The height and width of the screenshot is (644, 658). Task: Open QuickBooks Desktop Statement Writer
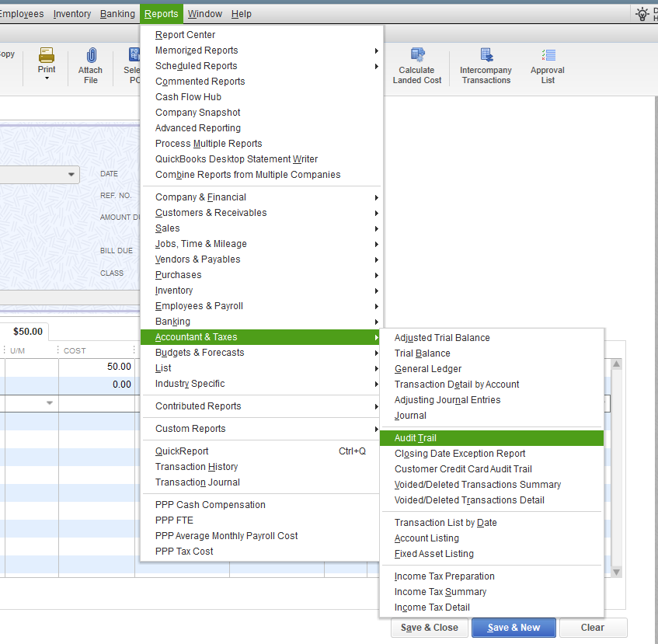[262, 159]
